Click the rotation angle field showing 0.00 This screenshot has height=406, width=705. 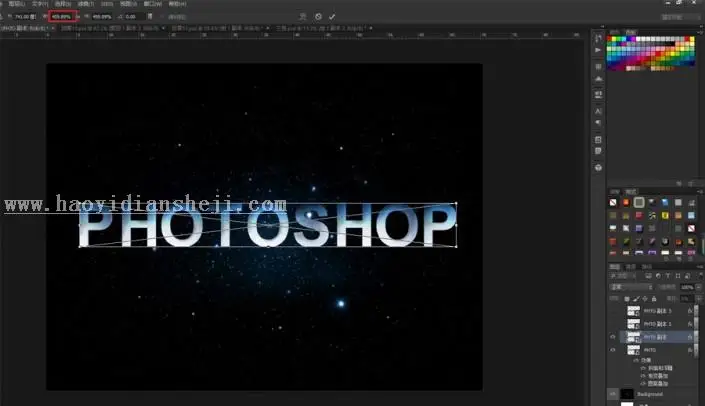tap(134, 17)
